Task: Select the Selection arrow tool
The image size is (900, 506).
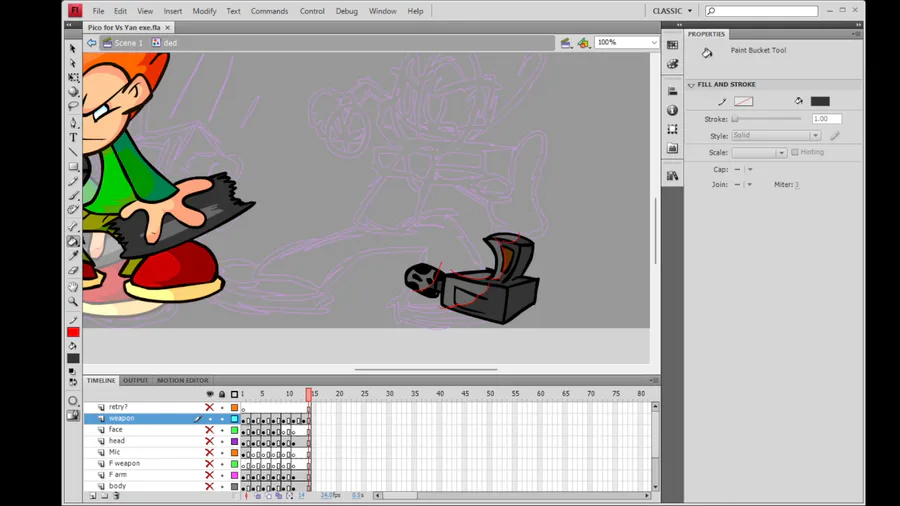Action: pyautogui.click(x=73, y=49)
